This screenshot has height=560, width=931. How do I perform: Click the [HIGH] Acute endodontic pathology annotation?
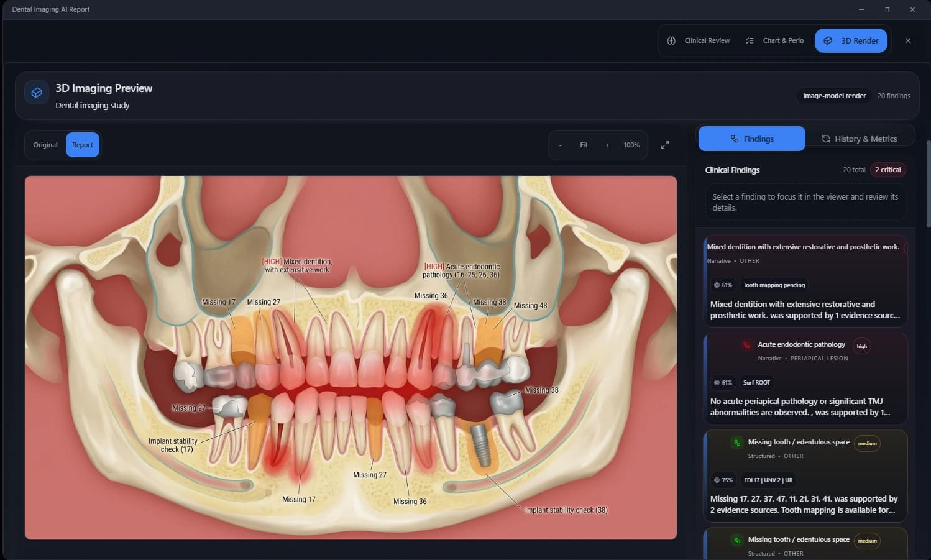(461, 270)
